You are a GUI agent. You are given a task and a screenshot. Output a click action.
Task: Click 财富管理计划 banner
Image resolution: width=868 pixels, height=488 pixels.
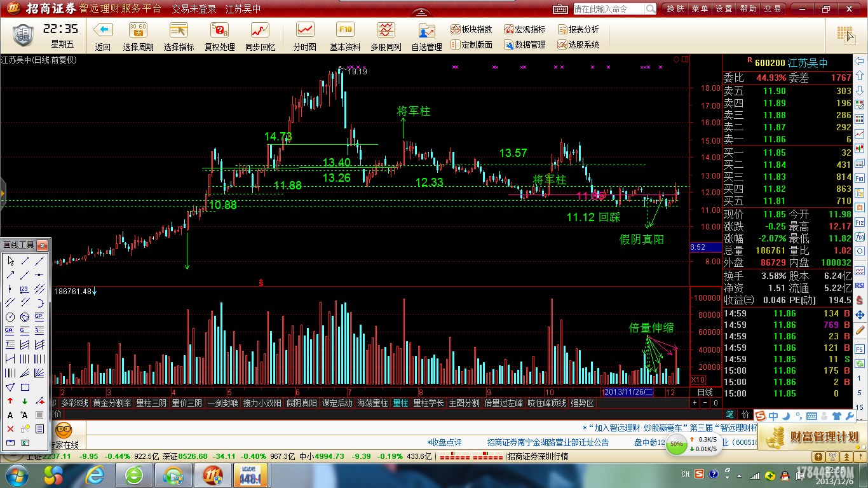[812, 437]
